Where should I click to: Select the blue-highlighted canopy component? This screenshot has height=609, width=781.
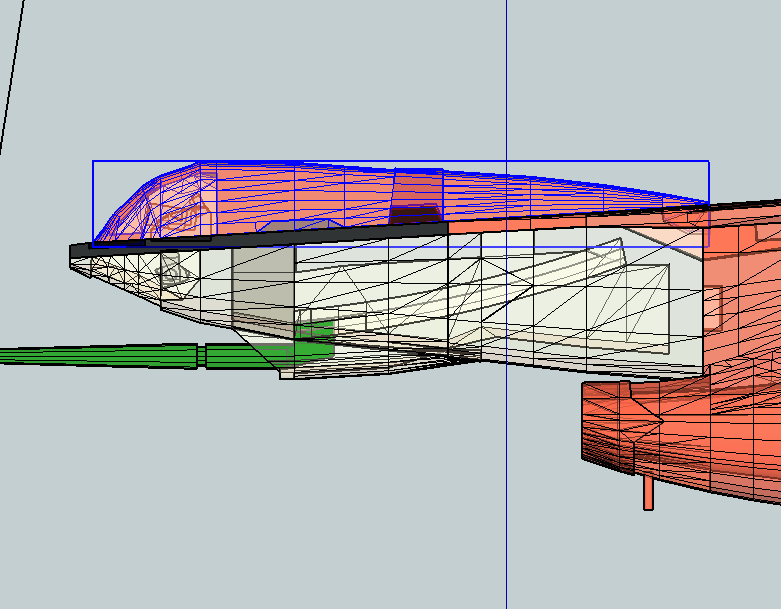pos(400,204)
